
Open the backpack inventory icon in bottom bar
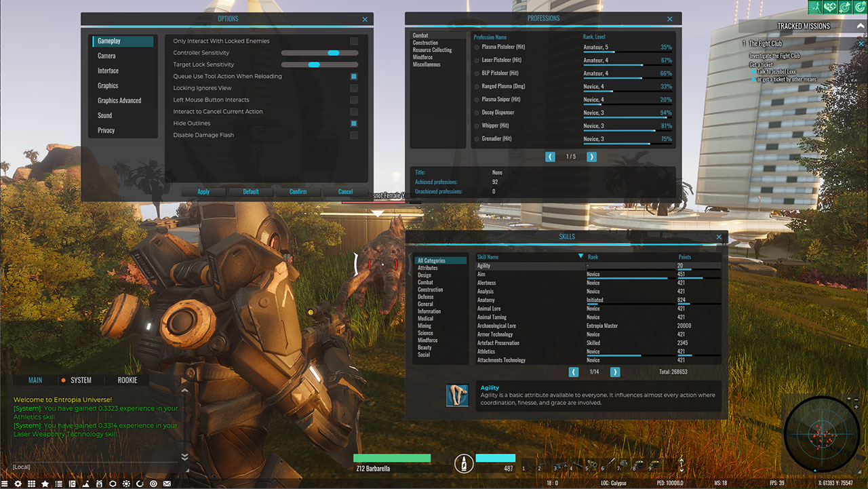click(99, 484)
